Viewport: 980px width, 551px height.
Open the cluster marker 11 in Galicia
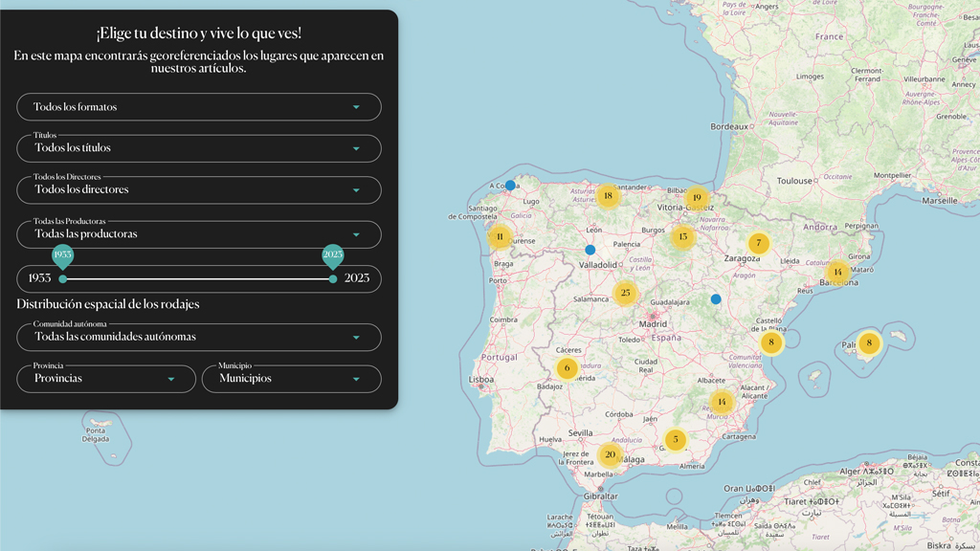pyautogui.click(x=500, y=236)
